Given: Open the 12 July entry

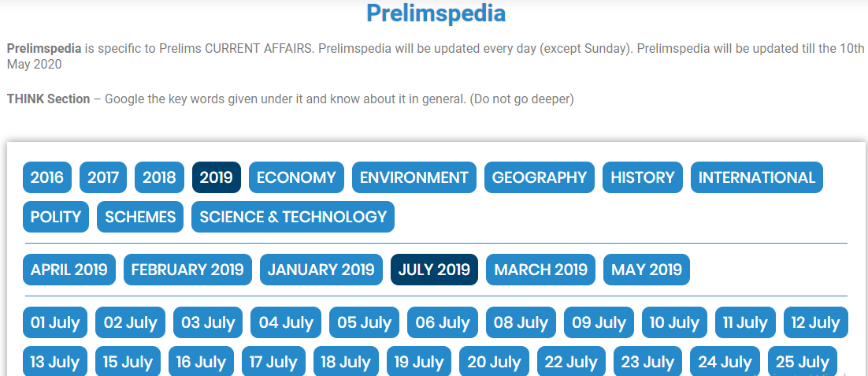Looking at the screenshot, I should click(x=816, y=322).
